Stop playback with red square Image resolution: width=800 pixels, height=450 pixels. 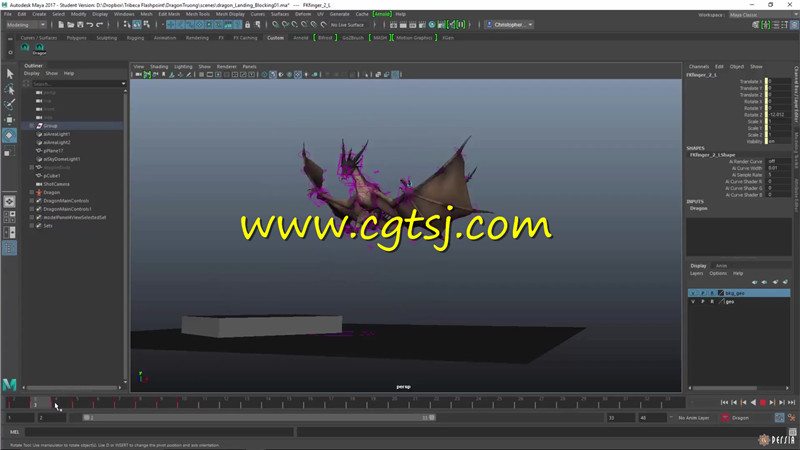(x=763, y=403)
